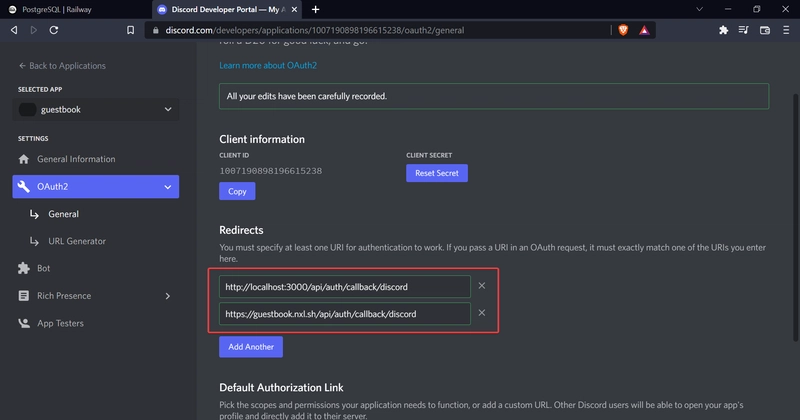Open a new tab with the plus button
This screenshot has height=420, width=800.
click(x=315, y=9)
